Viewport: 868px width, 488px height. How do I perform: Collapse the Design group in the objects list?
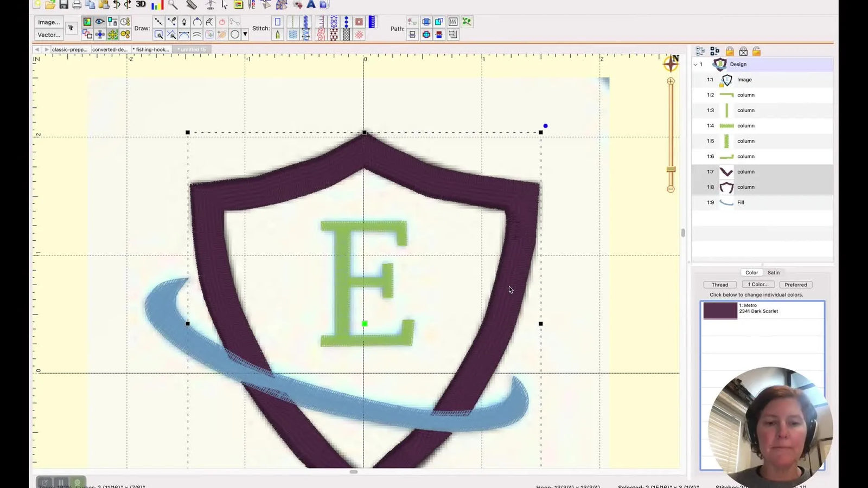point(696,64)
